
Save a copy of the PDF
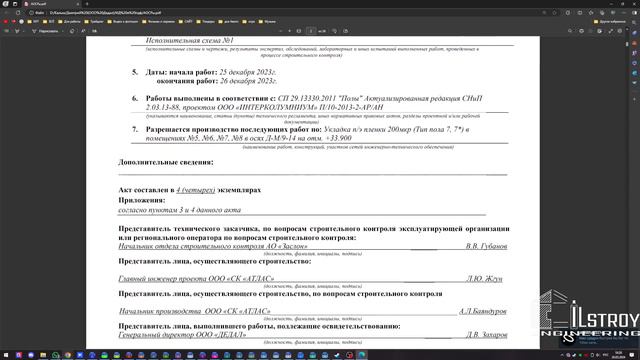[600, 31]
